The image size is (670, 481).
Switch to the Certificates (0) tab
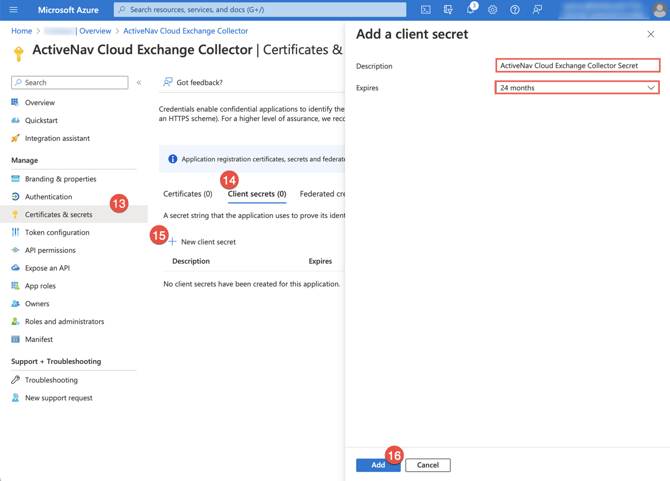point(188,194)
